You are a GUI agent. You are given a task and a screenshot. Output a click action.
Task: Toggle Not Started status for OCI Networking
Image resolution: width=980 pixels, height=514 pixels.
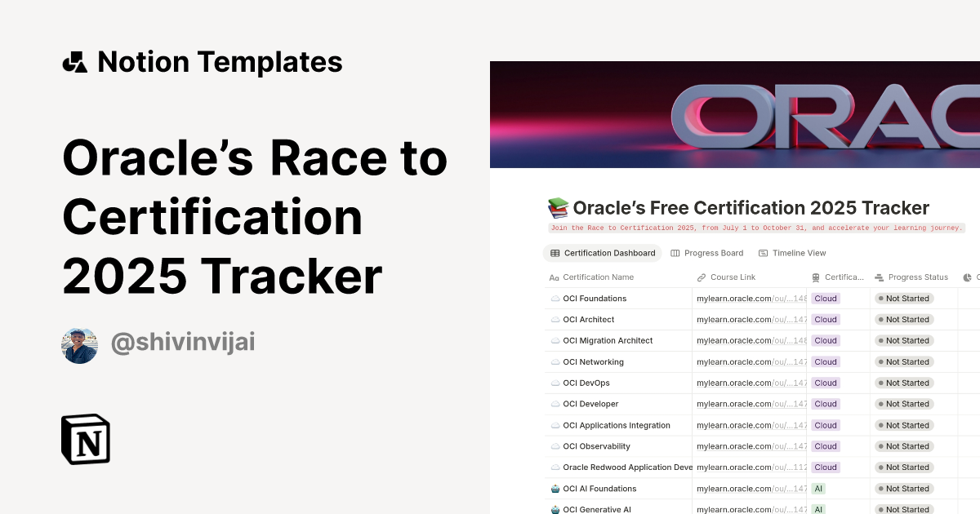tap(903, 361)
